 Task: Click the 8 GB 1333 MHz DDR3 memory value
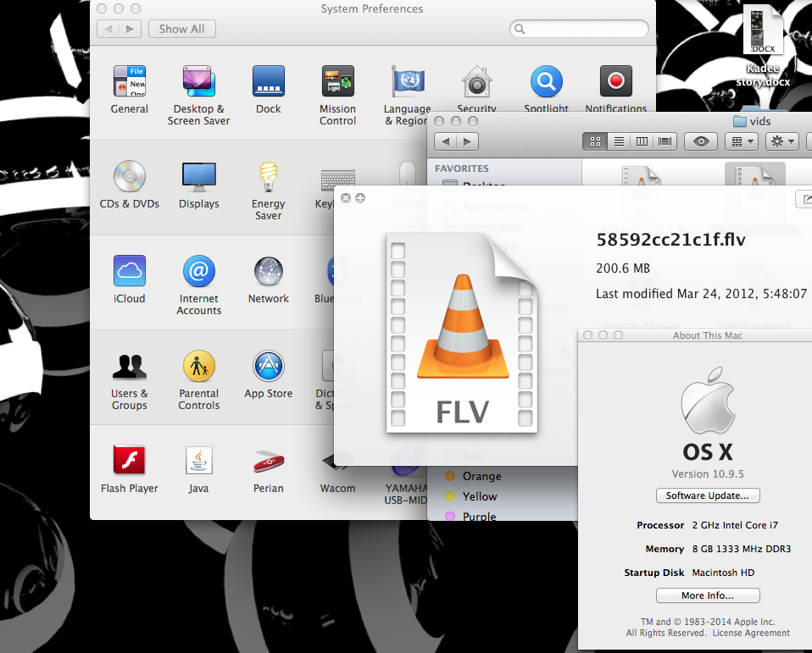[x=742, y=549]
